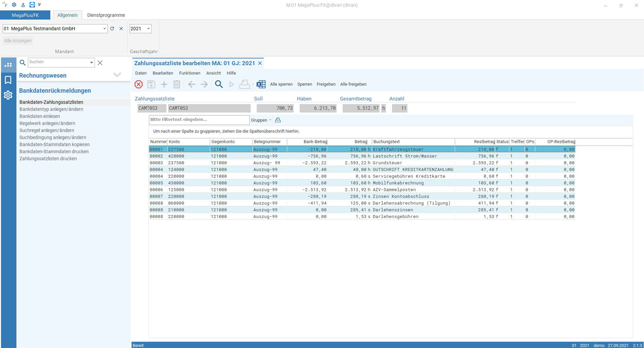Click the magnifier icon beside Suchen field

[x=22, y=62]
